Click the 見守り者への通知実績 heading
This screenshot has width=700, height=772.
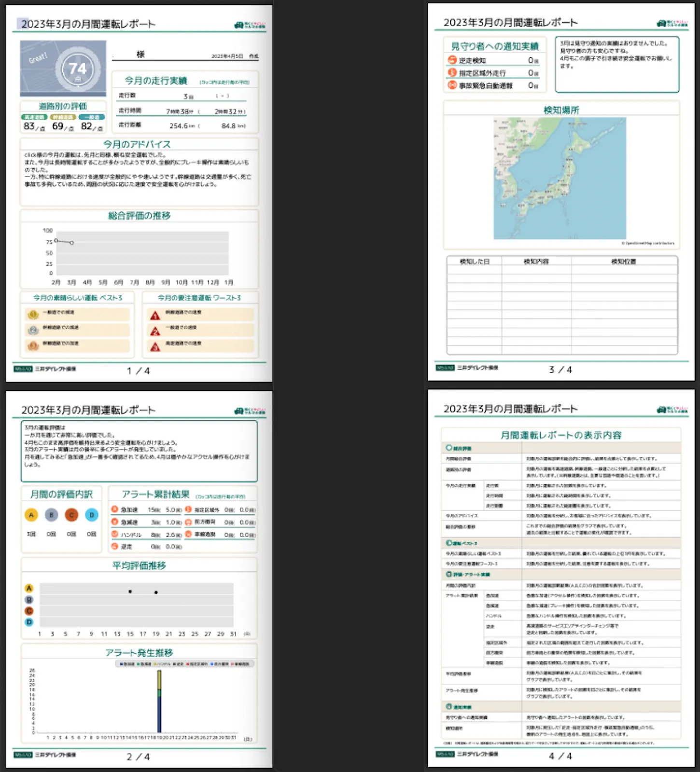tap(495, 46)
